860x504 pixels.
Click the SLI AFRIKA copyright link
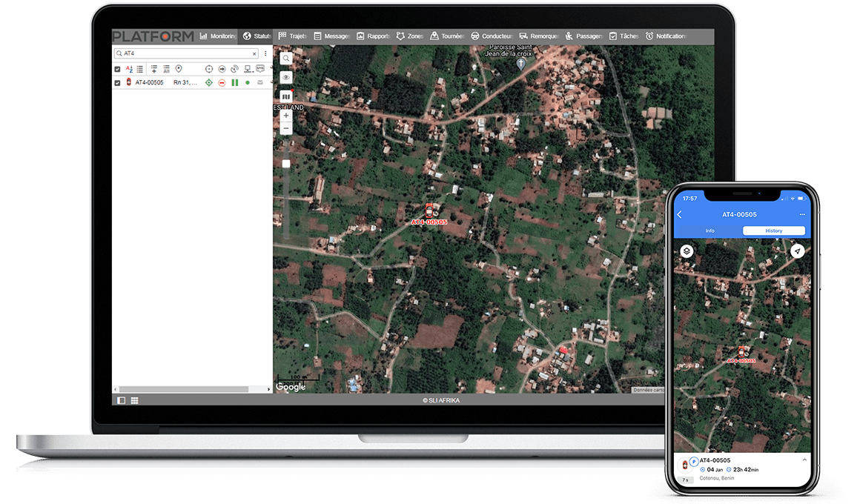pyautogui.click(x=441, y=400)
